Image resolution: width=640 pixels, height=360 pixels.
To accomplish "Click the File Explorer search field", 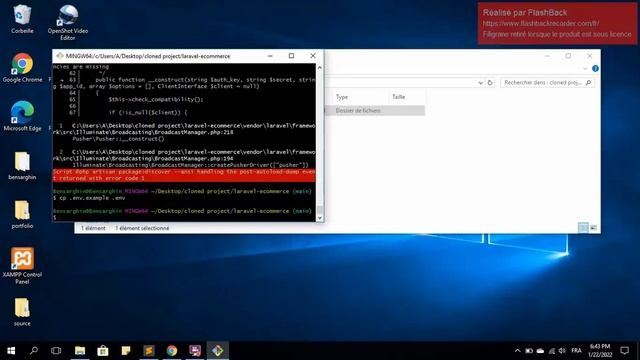I will pos(547,82).
